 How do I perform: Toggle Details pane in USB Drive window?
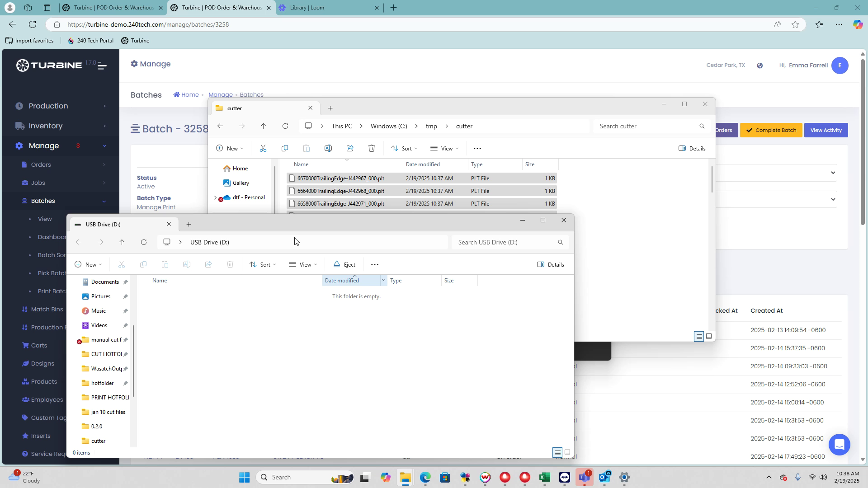coord(550,265)
